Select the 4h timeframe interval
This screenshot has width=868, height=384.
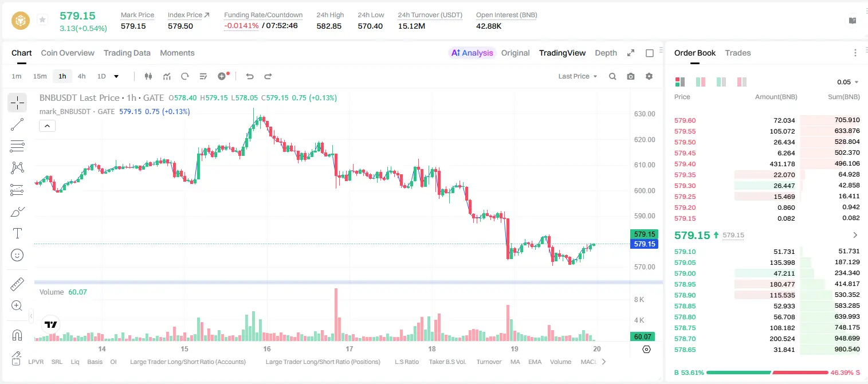click(x=81, y=76)
